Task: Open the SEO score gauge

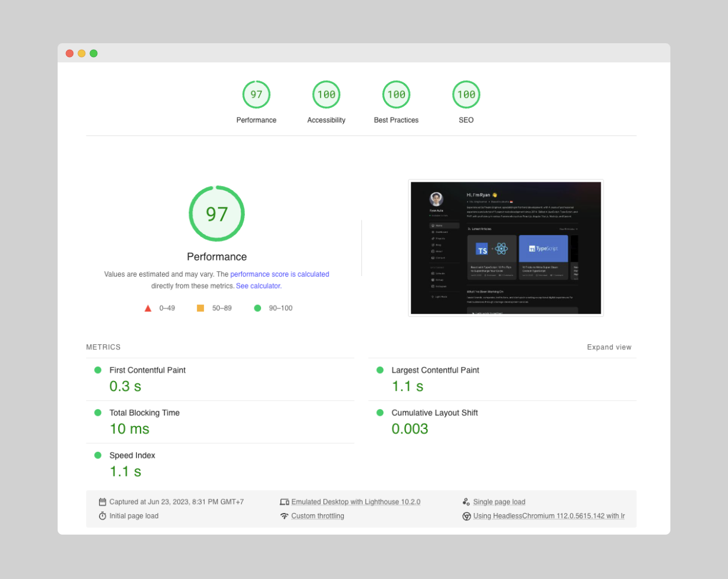Action: tap(466, 94)
